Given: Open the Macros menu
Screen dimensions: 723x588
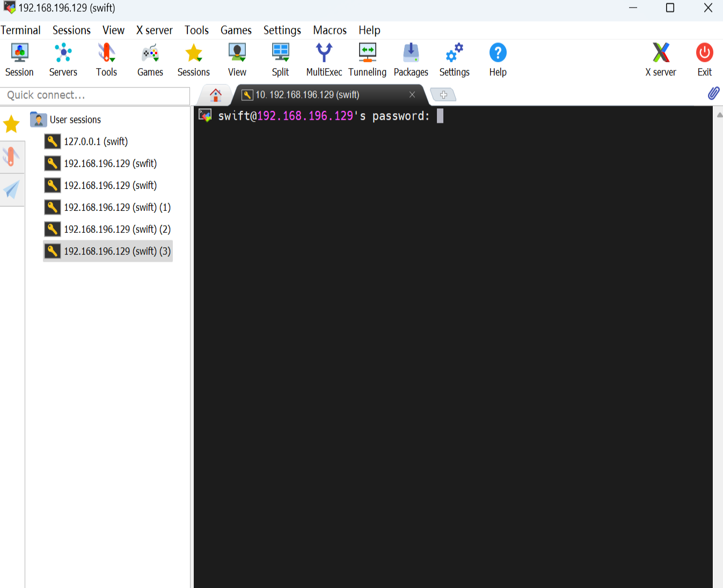Looking at the screenshot, I should (x=329, y=30).
